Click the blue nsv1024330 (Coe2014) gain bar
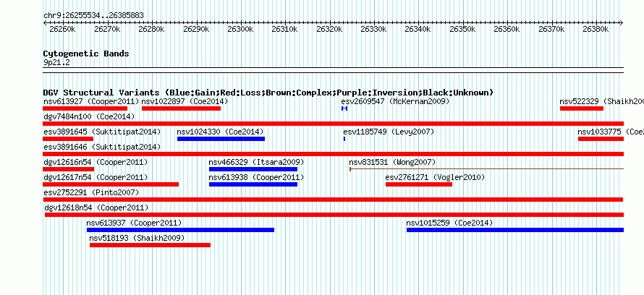Viewport: 644px width, 295px height. pos(221,139)
